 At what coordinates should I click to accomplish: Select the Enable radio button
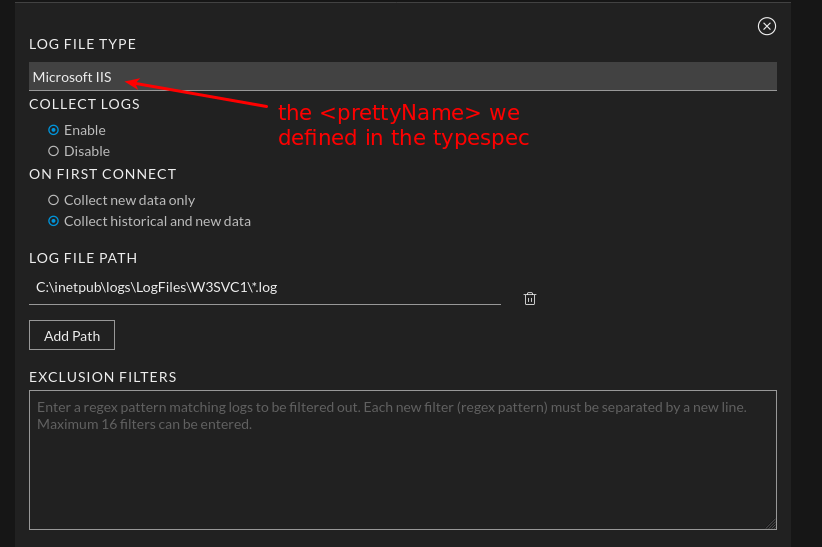tap(54, 130)
